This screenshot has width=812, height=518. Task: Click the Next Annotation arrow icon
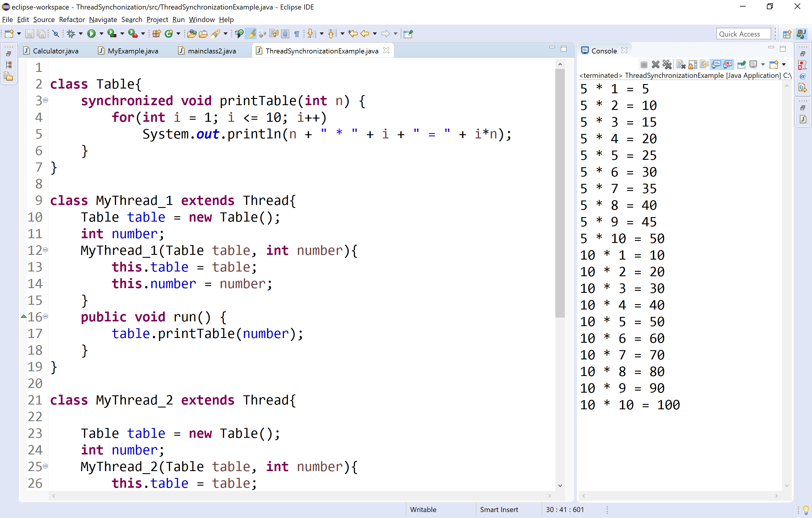311,33
